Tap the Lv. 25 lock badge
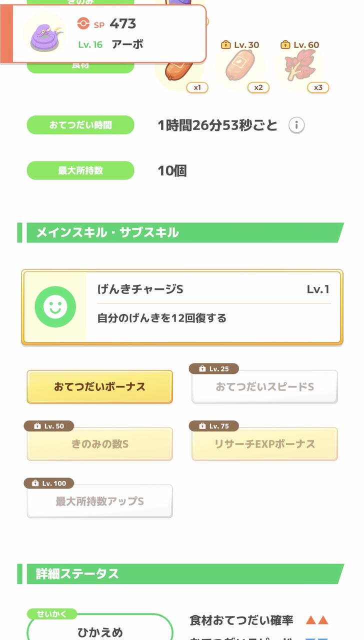 (x=213, y=369)
